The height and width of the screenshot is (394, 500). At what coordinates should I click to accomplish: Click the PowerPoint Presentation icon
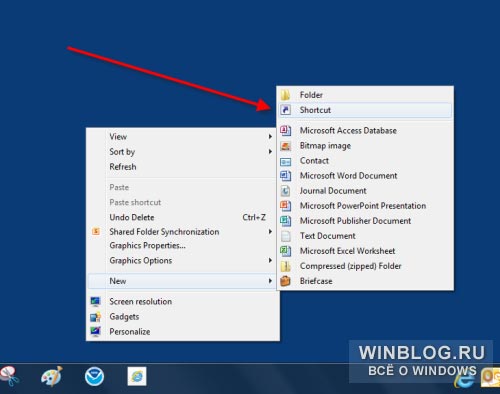pos(285,206)
